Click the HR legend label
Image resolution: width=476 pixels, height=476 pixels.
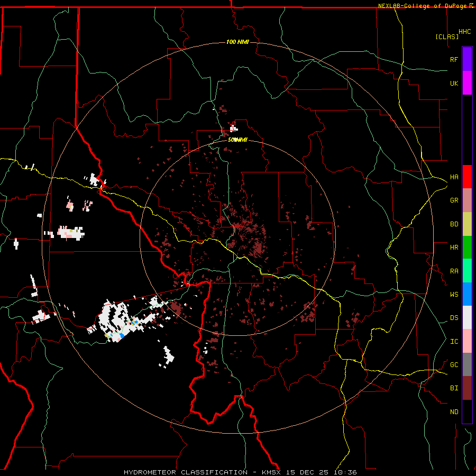click(x=454, y=248)
